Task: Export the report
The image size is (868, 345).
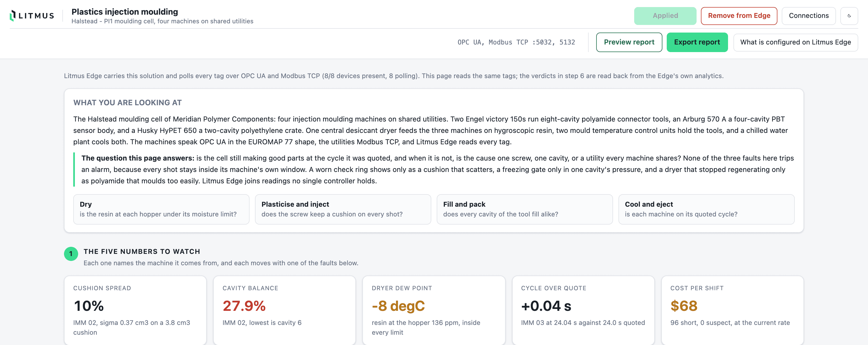Action: click(x=697, y=42)
